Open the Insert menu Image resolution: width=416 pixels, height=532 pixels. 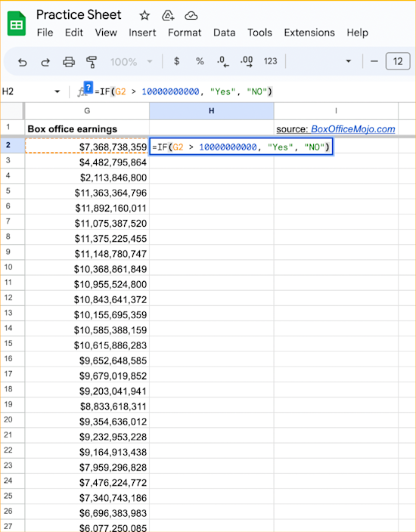(142, 32)
